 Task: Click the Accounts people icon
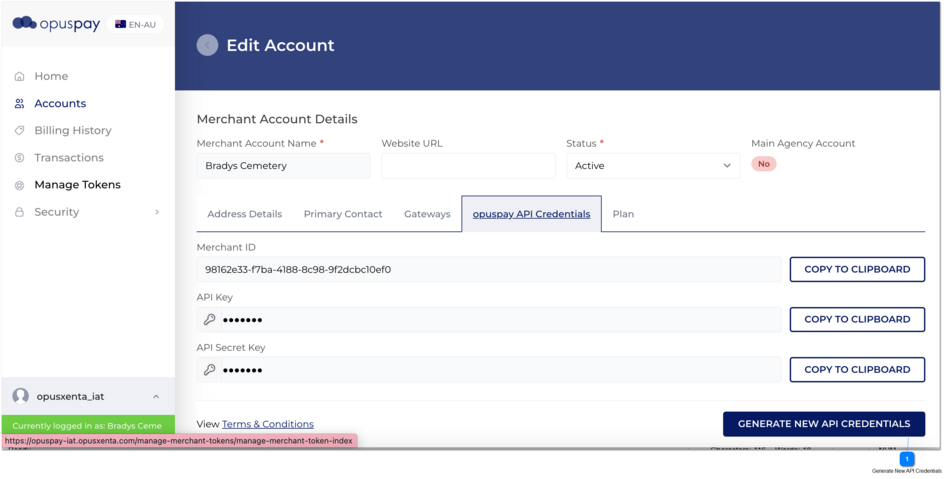pos(19,104)
